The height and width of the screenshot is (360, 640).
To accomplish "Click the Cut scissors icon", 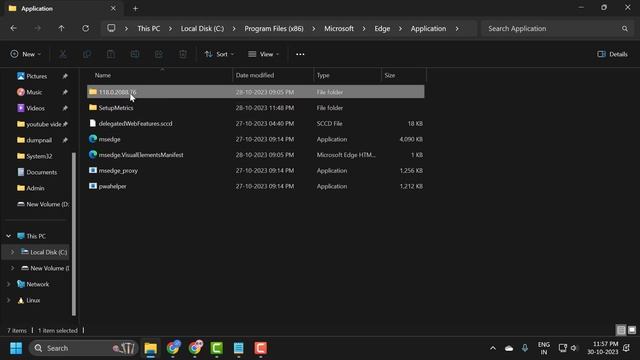I will [63, 54].
